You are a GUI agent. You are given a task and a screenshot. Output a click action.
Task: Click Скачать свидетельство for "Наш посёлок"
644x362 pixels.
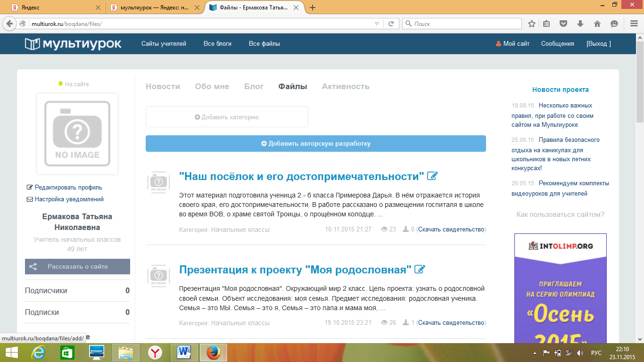pos(451,230)
